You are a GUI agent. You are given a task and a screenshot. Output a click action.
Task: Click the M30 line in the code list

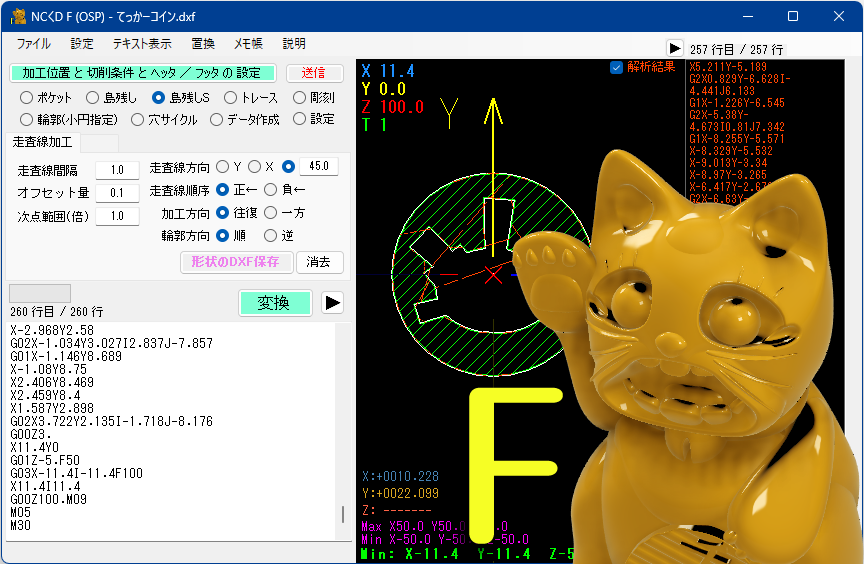coord(20,525)
